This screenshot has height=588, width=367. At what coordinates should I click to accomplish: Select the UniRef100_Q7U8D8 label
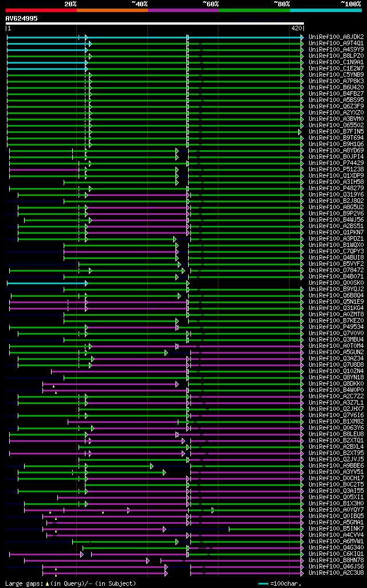pos(336,365)
